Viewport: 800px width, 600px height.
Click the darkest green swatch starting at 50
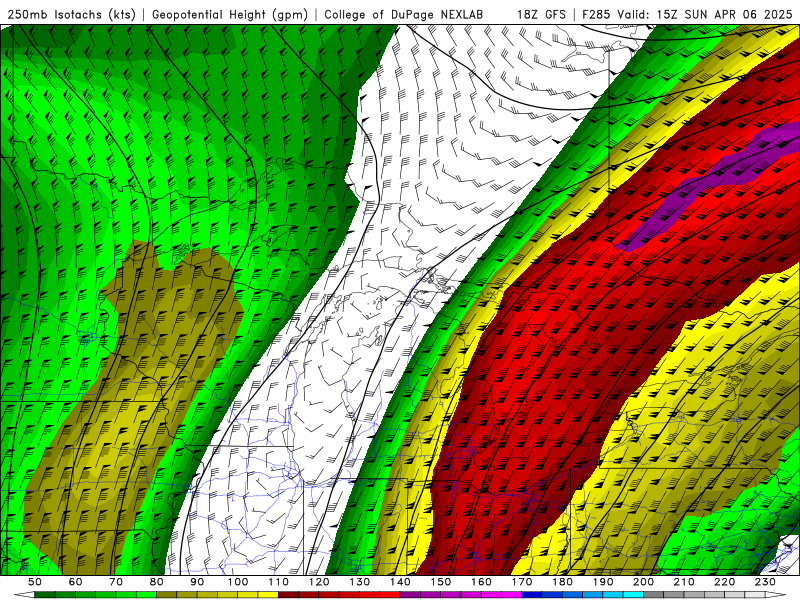click(45, 594)
